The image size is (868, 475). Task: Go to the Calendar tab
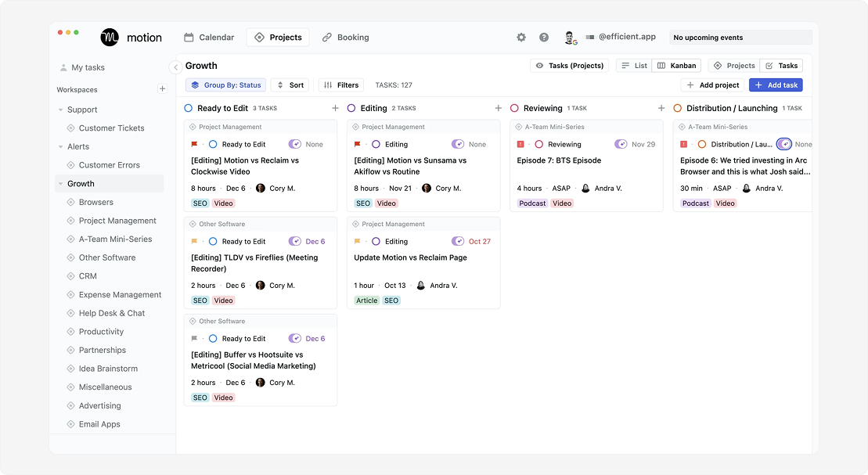pyautogui.click(x=209, y=37)
